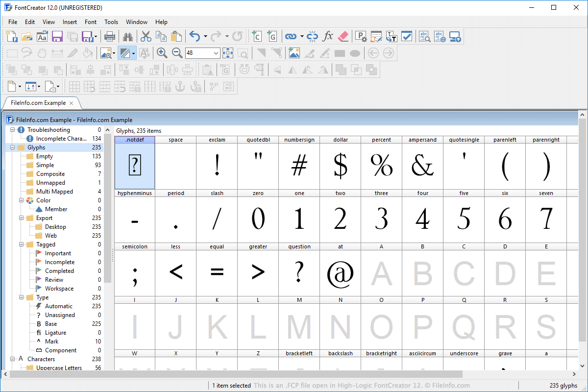Select the at-sign glyph cell
The image size is (588, 392).
[340, 269]
